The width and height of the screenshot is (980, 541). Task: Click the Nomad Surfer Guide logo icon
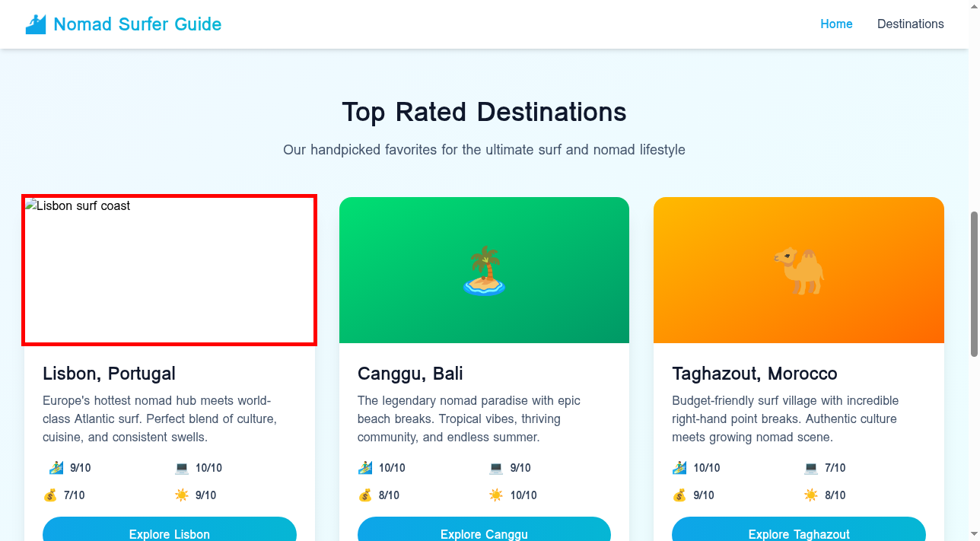point(36,24)
